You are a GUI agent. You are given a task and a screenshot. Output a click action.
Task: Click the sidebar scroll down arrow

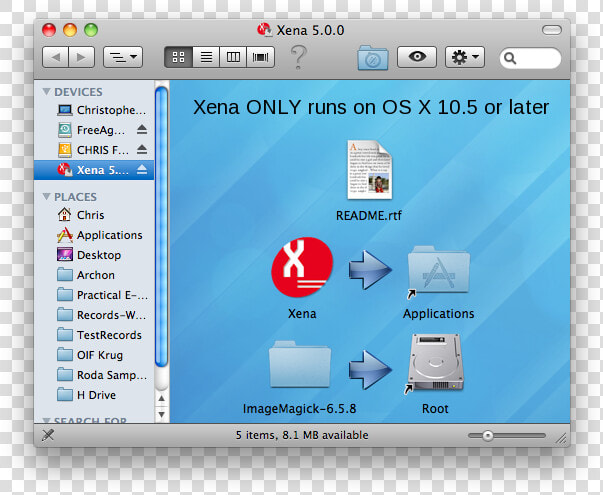(x=162, y=415)
